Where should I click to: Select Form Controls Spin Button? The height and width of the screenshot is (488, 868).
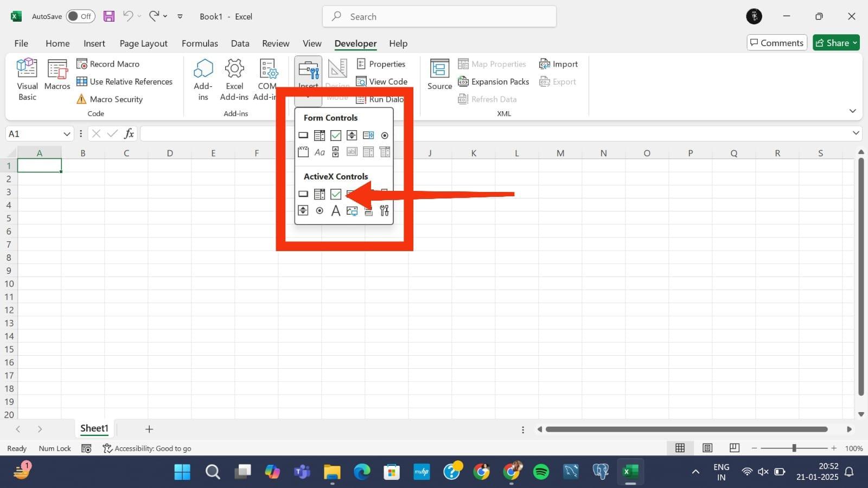(x=352, y=136)
